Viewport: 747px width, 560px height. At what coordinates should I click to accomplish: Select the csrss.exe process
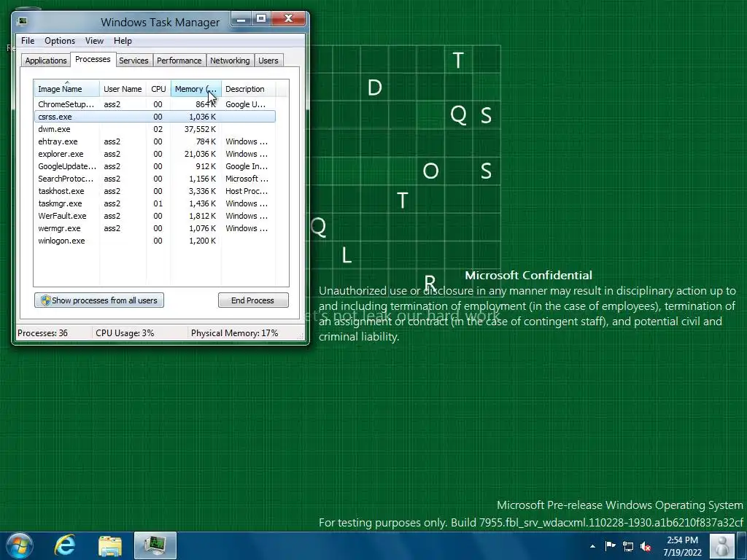(x=155, y=117)
